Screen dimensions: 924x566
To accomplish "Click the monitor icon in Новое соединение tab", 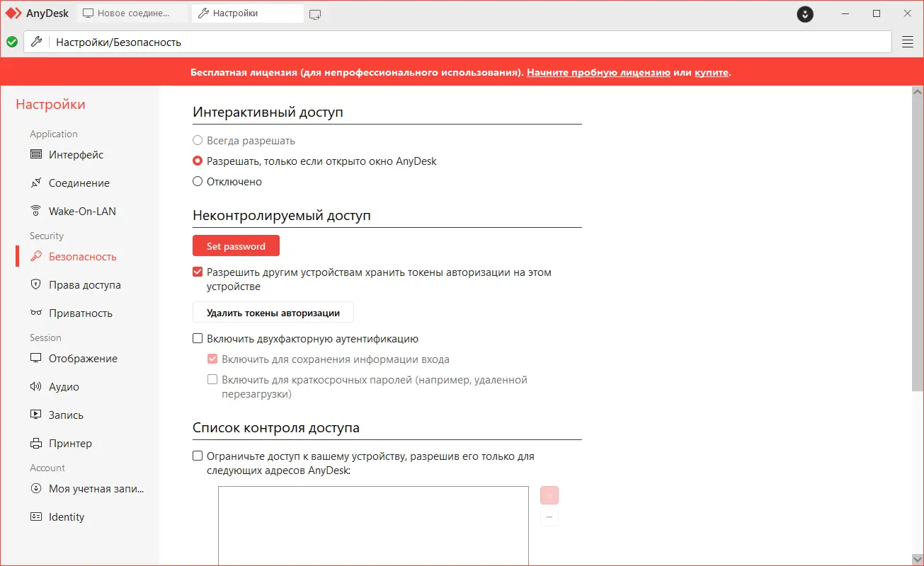I will [x=89, y=13].
